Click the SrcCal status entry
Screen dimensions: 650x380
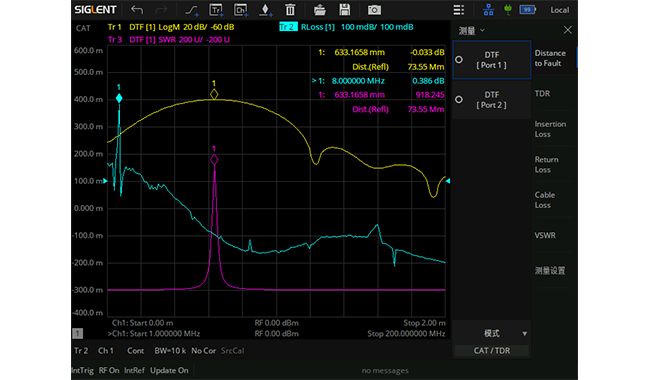tap(232, 351)
